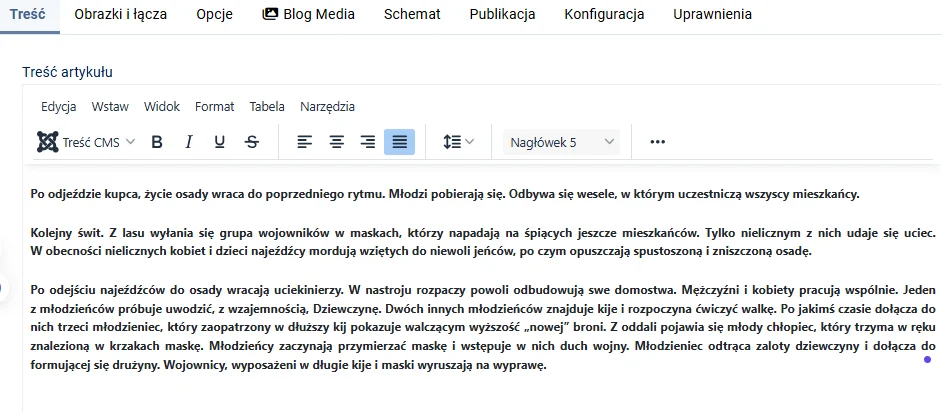942x412 pixels.
Task: Toggle bold formatting in the editor
Action: pos(157,142)
